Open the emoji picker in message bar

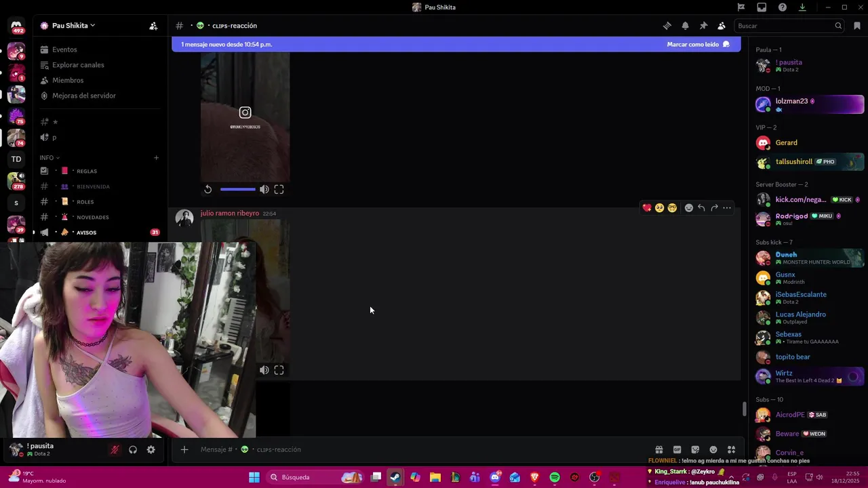[713, 449]
